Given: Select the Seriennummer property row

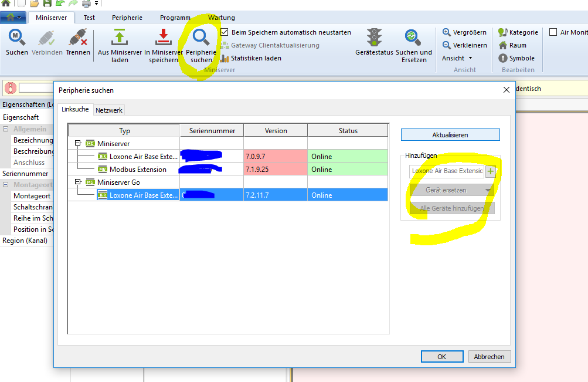Looking at the screenshot, I should [27, 173].
